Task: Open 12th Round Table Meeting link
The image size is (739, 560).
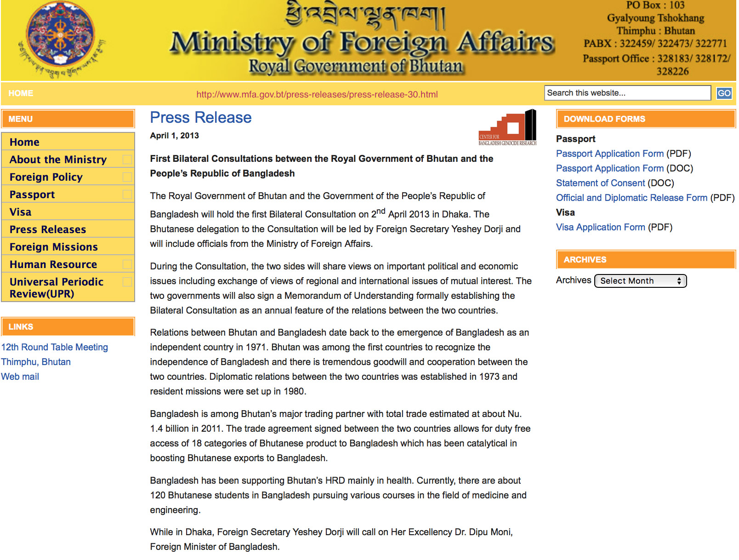Action: [55, 347]
